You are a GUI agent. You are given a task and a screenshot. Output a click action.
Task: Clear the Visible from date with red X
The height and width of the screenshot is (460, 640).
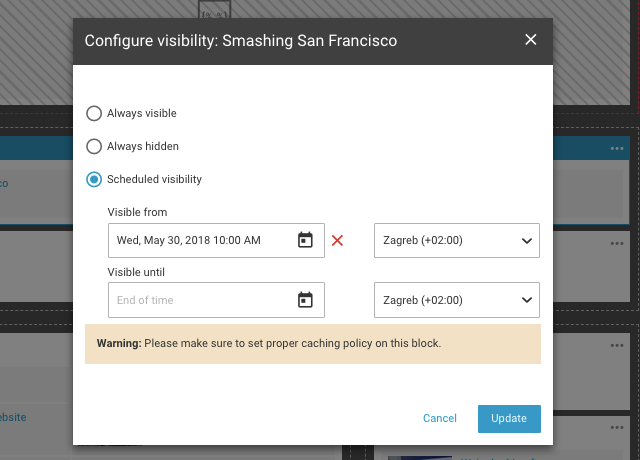pos(337,240)
